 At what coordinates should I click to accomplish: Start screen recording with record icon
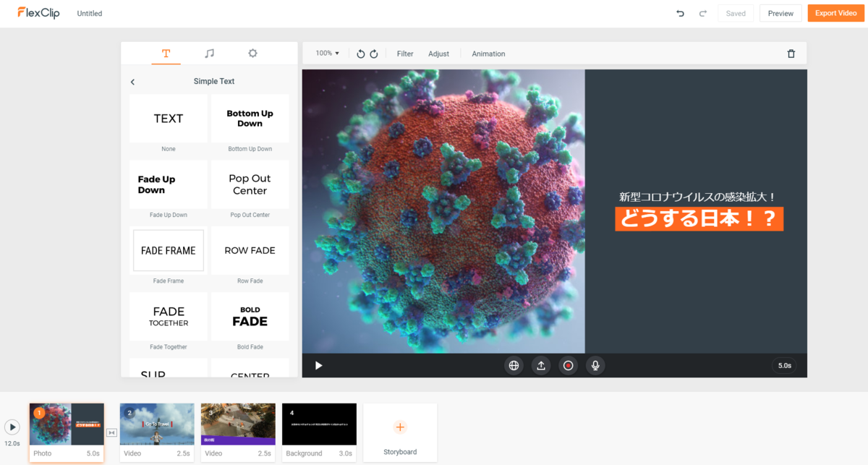[568, 365]
